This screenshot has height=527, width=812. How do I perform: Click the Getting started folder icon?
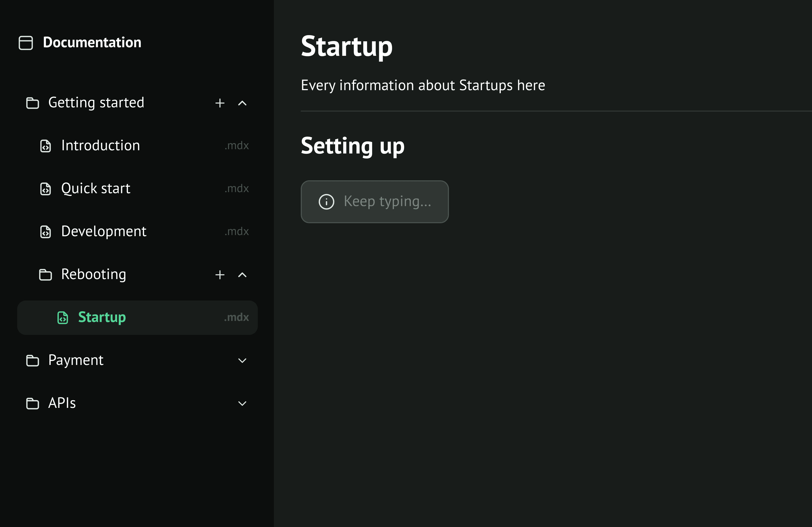click(x=32, y=103)
